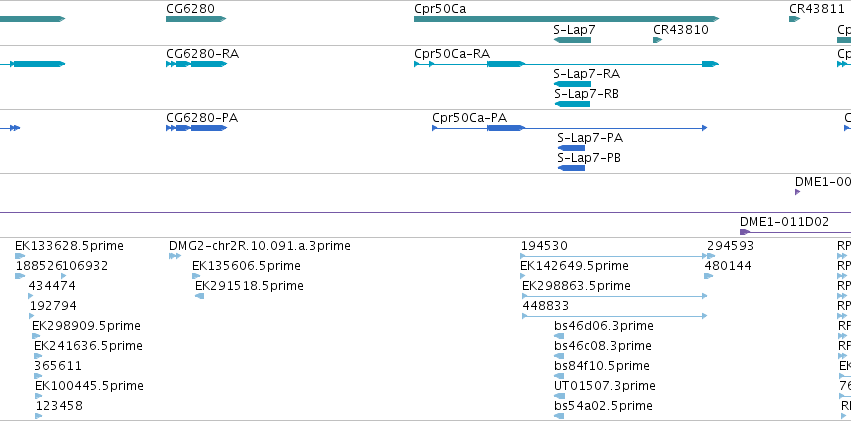Image resolution: width=851 pixels, height=421 pixels.
Task: Click the CG6280 gene bar
Action: pos(196,19)
